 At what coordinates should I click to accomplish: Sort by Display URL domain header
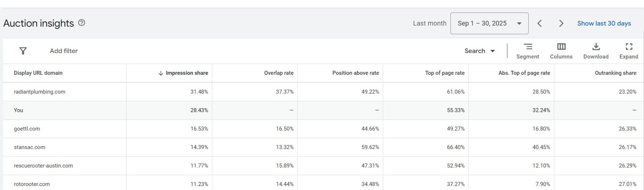point(38,73)
